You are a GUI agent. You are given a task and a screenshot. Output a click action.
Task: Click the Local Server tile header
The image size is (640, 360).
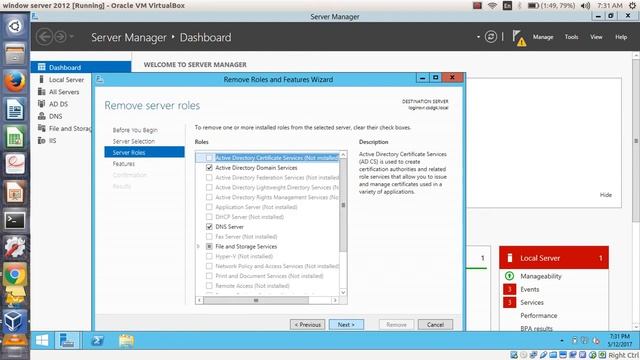point(554,258)
